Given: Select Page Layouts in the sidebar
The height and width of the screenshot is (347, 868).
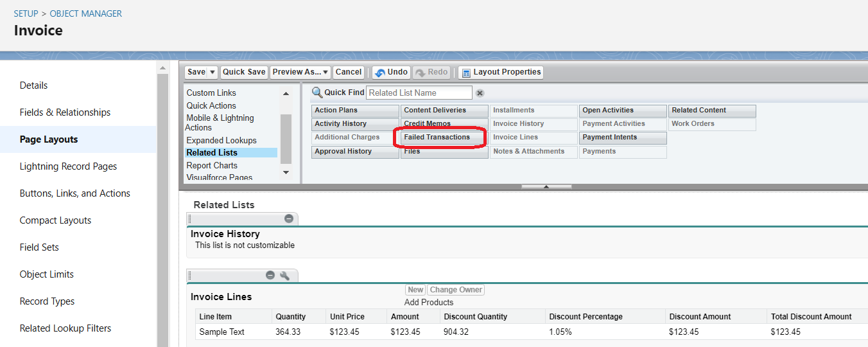Looking at the screenshot, I should [78, 139].
